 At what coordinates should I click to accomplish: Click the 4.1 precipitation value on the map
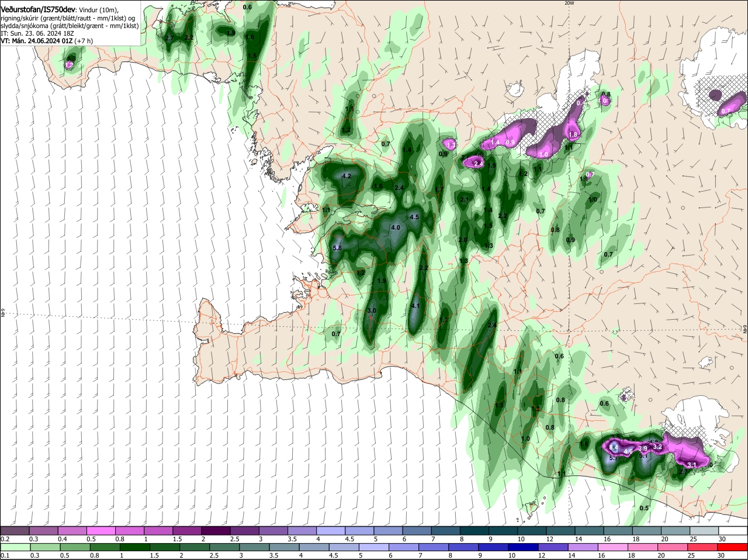[415, 306]
